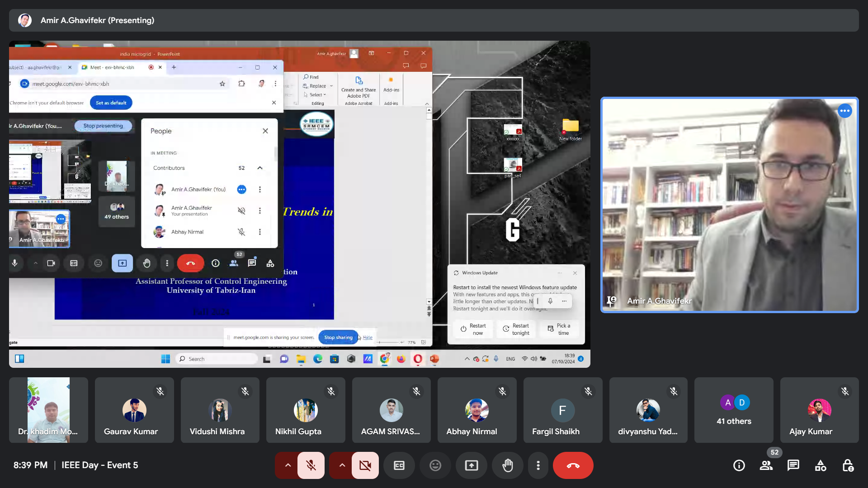
Task: Open options on Amir A.Ghavifekr video tile
Action: (844, 111)
